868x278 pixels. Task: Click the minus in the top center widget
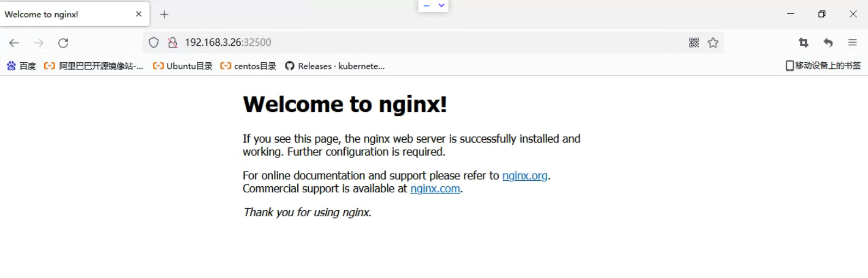tap(427, 5)
